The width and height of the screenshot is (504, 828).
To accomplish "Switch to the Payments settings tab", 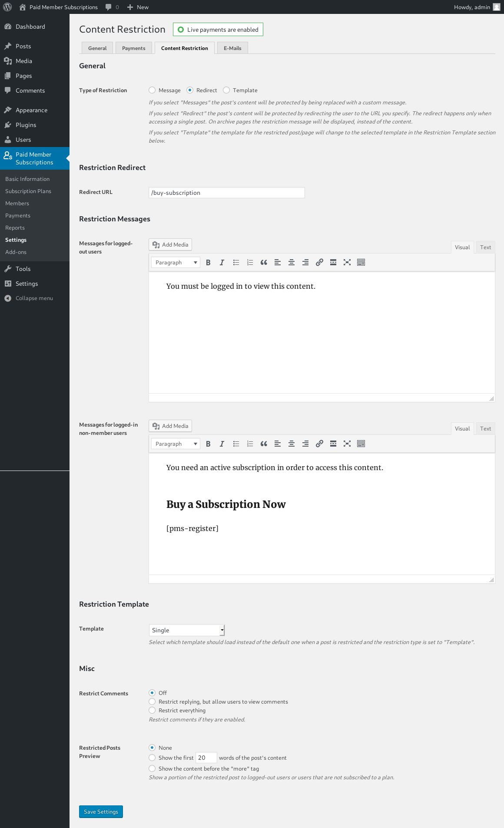I will pos(134,48).
